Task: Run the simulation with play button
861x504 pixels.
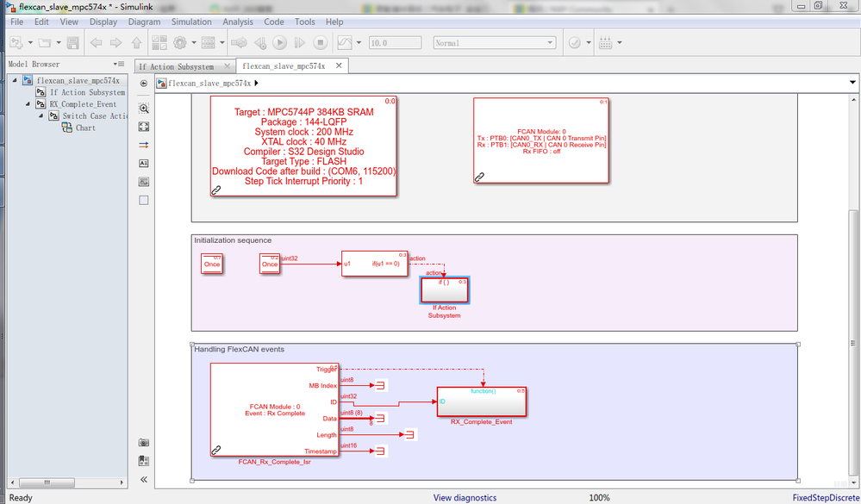Action: (x=279, y=42)
